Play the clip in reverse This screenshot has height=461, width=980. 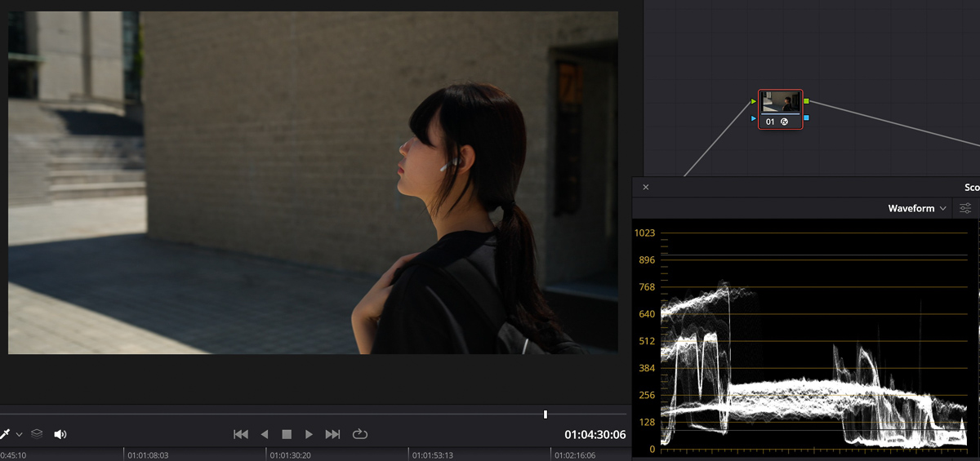pos(264,434)
